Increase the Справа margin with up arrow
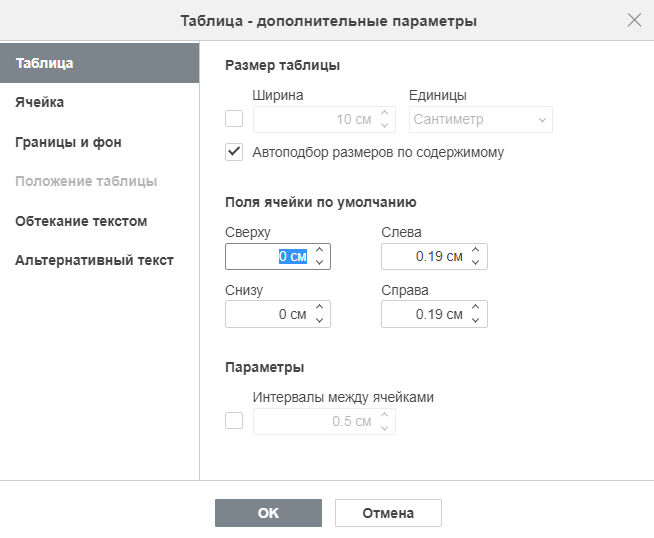This screenshot has width=654, height=538. pyautogui.click(x=475, y=307)
